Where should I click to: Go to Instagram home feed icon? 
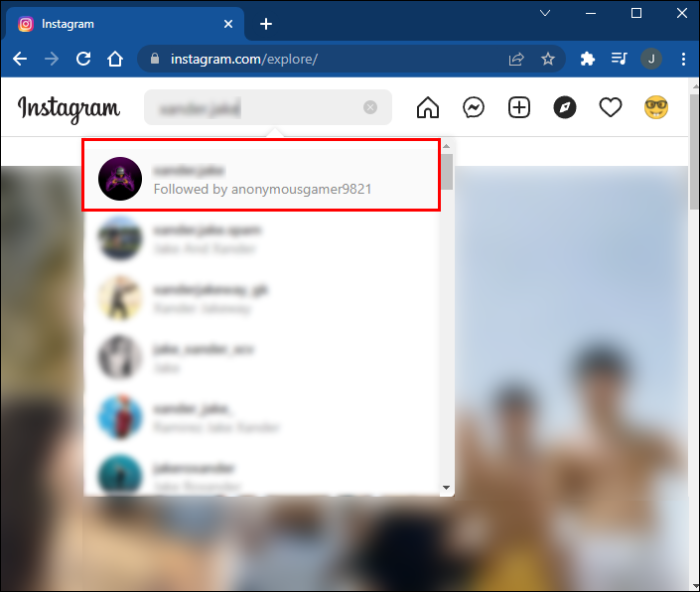(428, 107)
